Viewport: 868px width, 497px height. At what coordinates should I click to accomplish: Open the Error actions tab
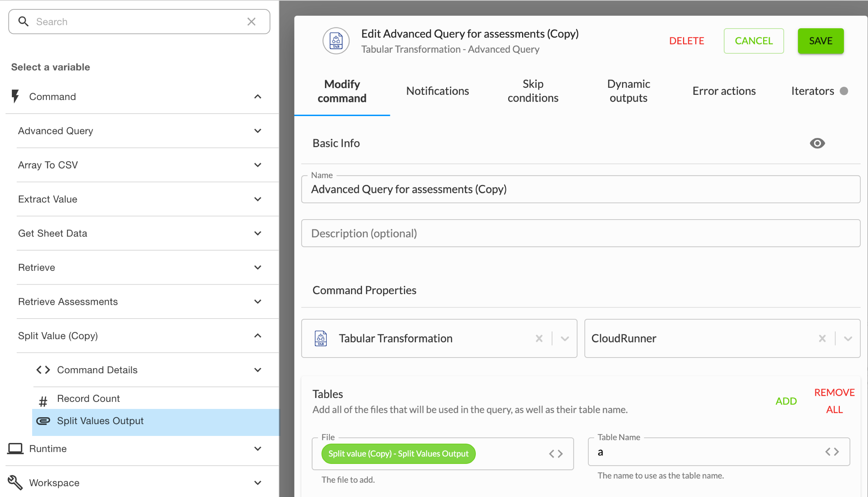724,91
